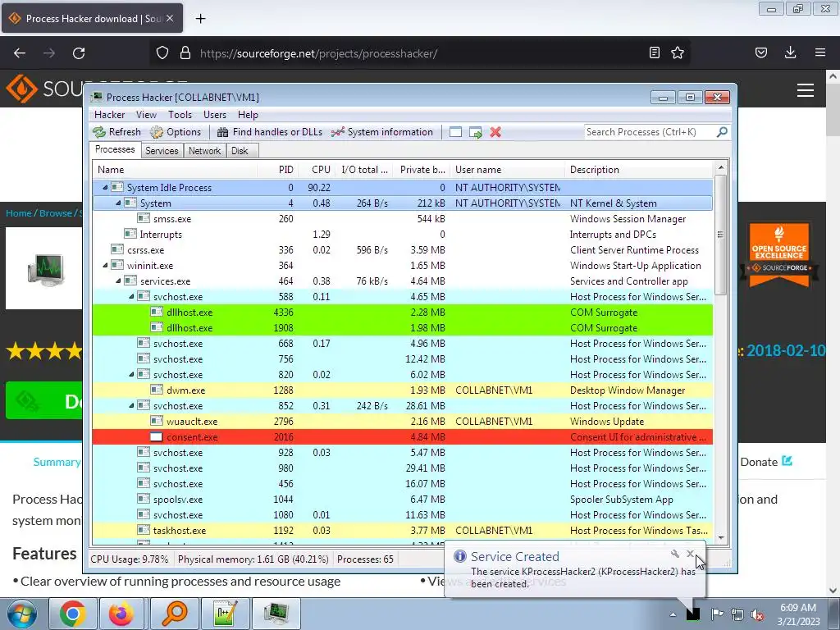
Task: Open the SourceForge site hamburger menu
Action: 806,90
